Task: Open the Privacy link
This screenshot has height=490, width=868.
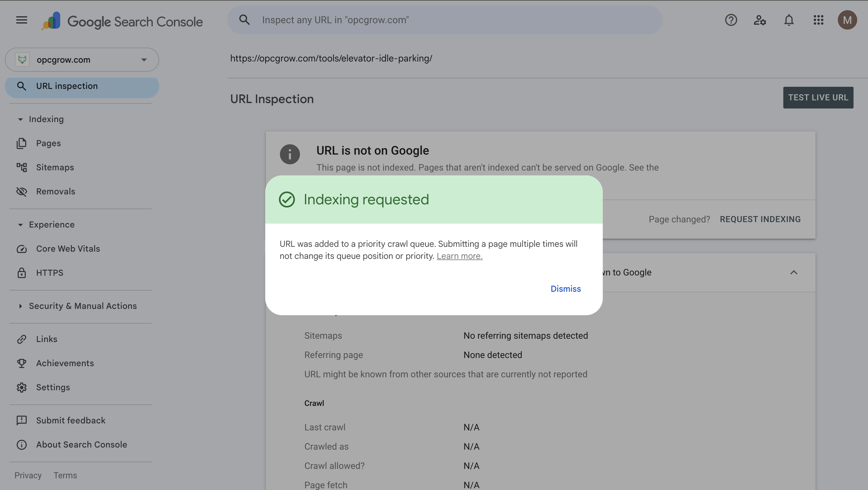Action: [x=28, y=476]
